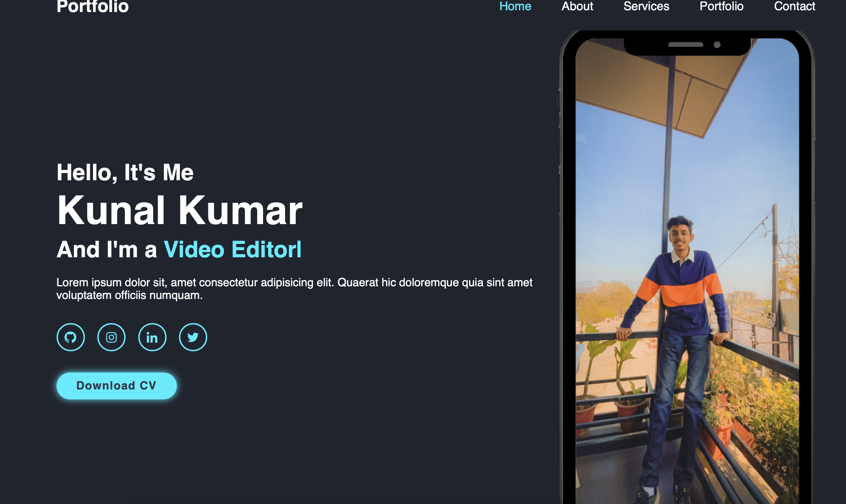
Task: Open the GitHub profile icon
Action: tap(70, 337)
